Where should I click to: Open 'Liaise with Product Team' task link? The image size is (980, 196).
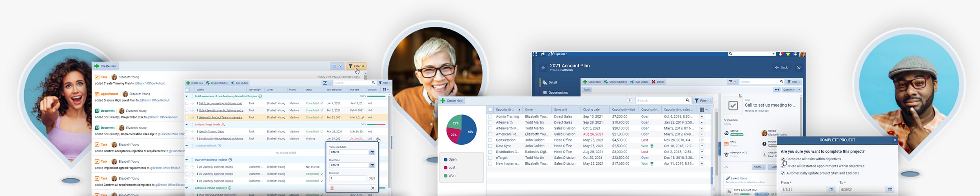pyautogui.click(x=221, y=118)
